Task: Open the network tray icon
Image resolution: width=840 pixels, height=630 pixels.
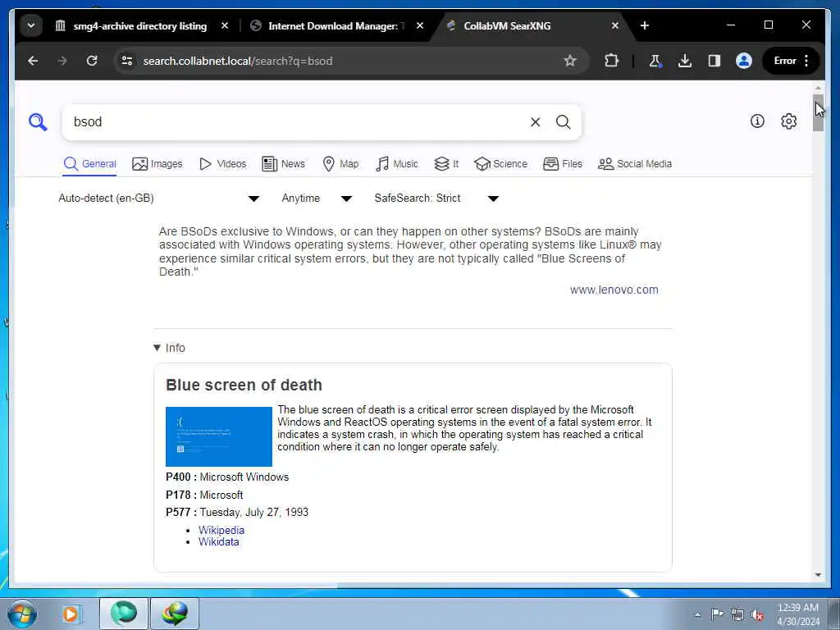Action: (737, 614)
